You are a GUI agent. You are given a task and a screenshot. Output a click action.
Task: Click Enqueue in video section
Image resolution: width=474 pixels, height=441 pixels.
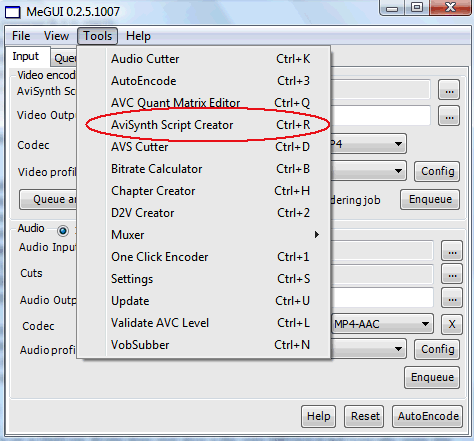coord(430,199)
